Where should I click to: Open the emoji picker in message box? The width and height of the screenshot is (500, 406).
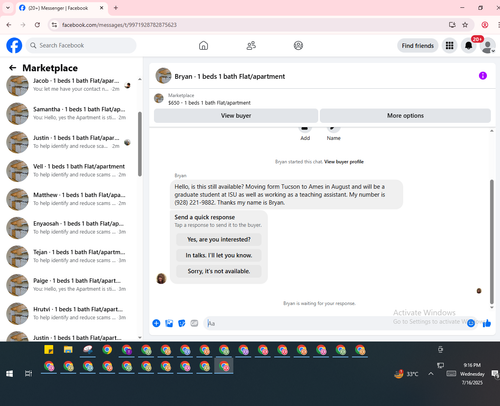[471, 323]
